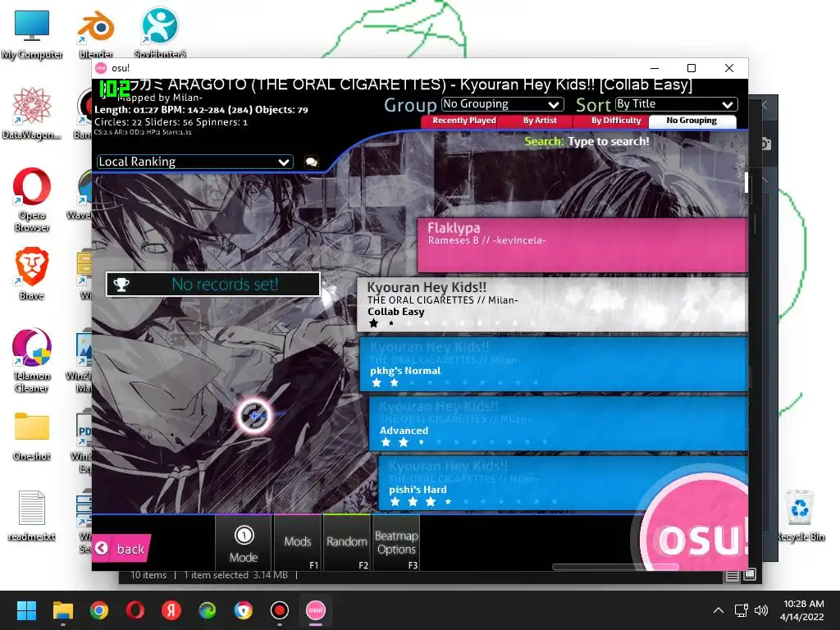This screenshot has width=840, height=630.
Task: Open the clock and date panel
Action: tap(802, 610)
